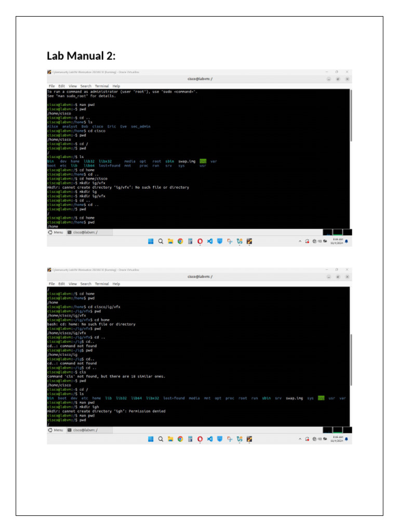
Task: Click the volume icon in second screenshot's tray
Action: tap(320, 439)
